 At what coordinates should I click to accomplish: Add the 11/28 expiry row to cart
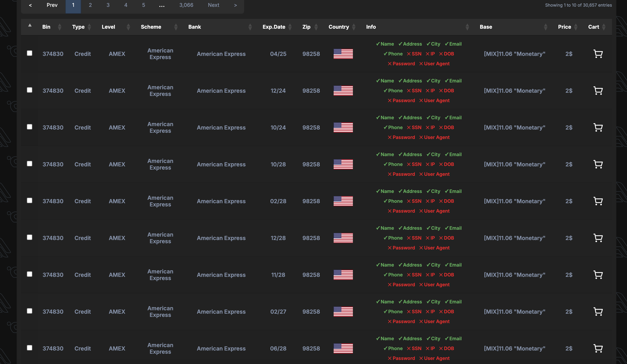(598, 275)
